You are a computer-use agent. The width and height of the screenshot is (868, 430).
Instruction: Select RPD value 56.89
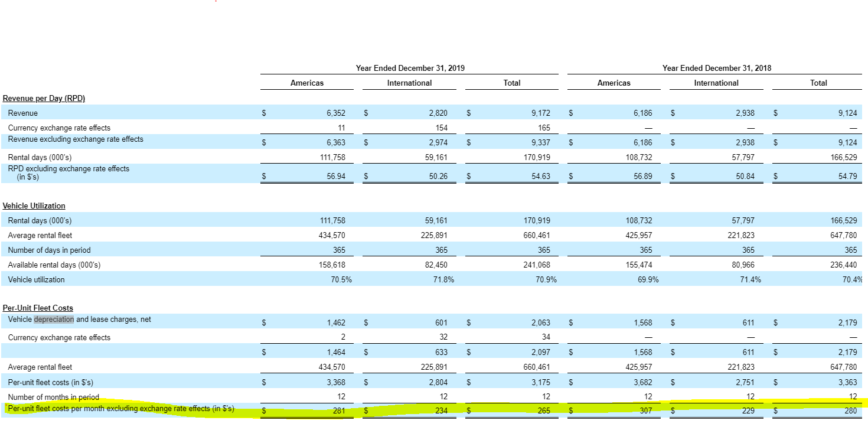coord(643,176)
